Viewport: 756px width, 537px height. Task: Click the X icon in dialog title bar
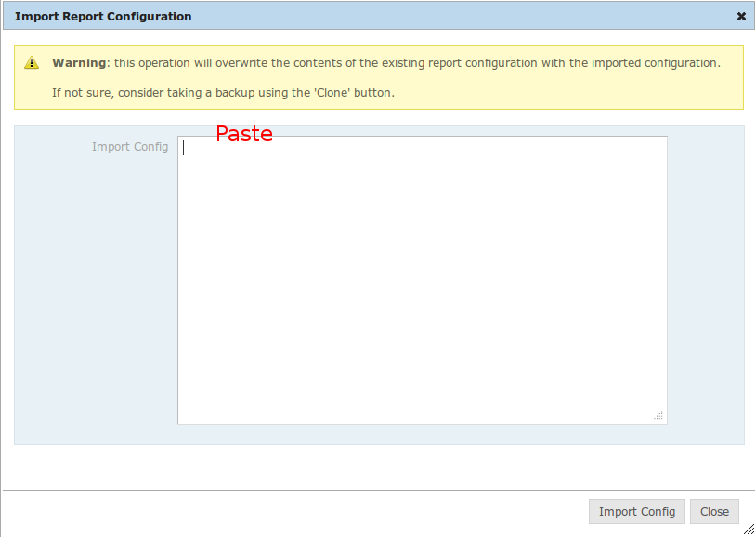(741, 17)
